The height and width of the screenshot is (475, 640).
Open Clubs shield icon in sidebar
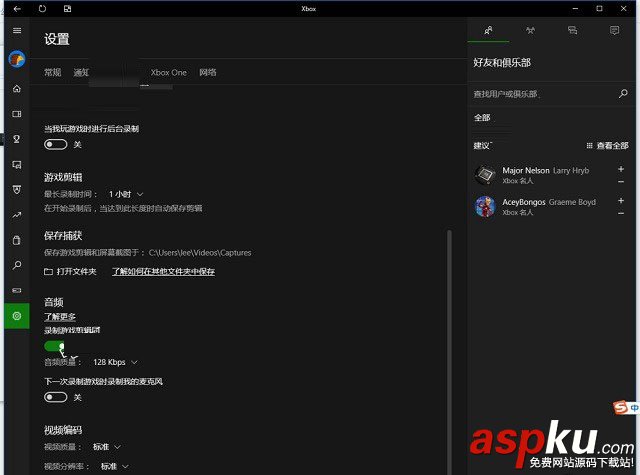(17, 190)
